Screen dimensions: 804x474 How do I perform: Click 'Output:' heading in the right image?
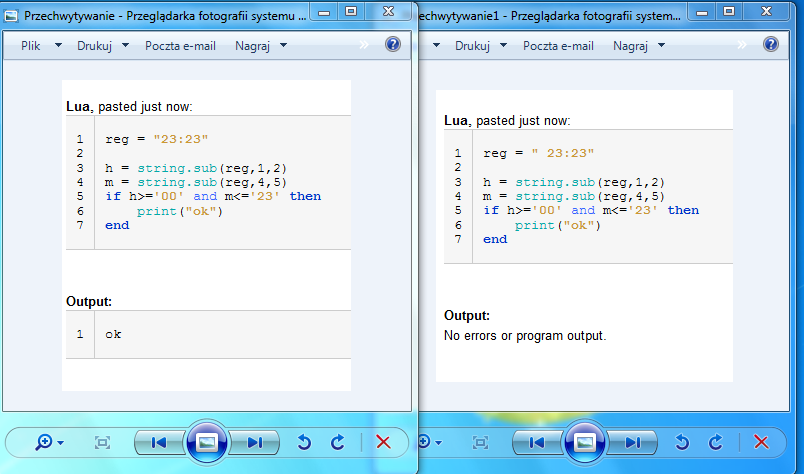point(467,315)
